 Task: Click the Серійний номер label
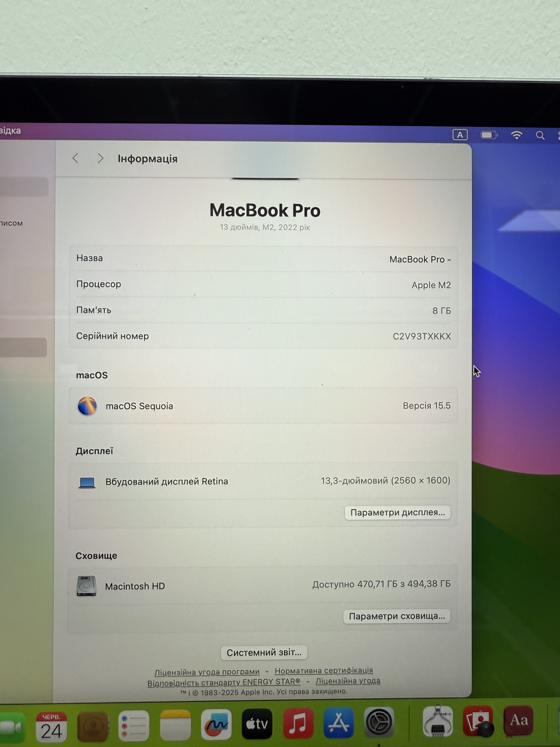(x=112, y=336)
